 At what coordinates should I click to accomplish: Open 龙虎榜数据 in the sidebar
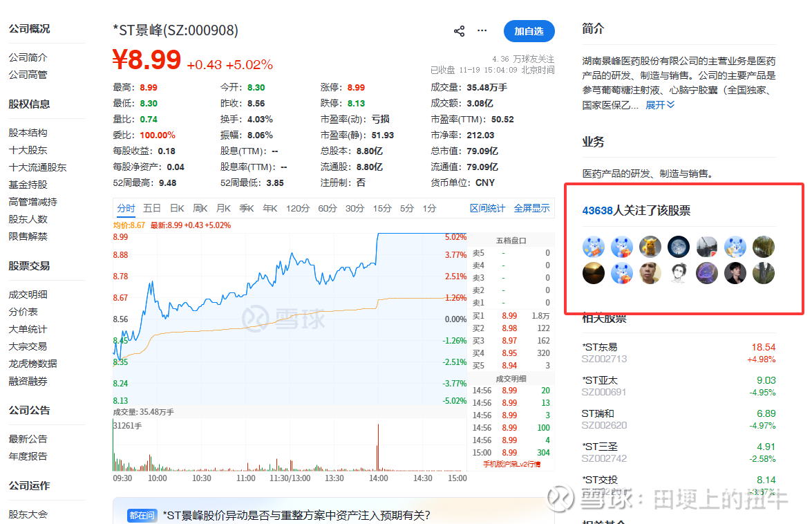point(32,364)
